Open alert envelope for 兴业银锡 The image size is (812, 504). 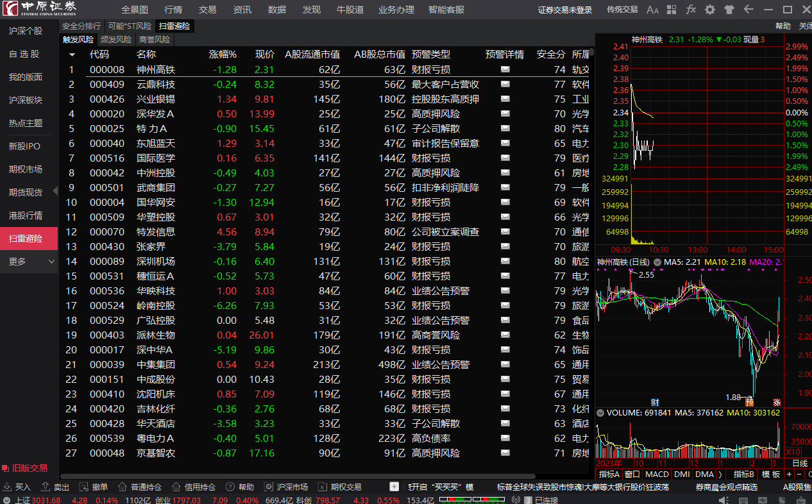click(x=505, y=99)
